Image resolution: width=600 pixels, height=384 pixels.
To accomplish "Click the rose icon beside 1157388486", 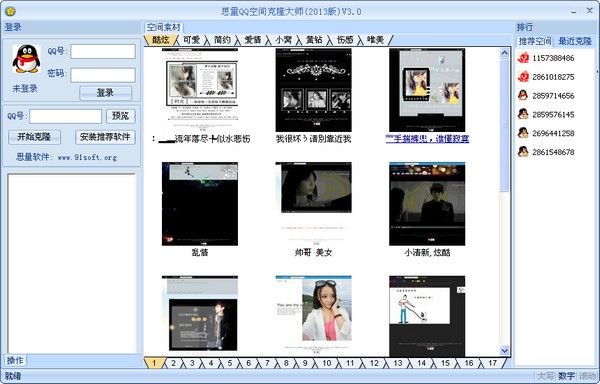I will tap(523, 58).
